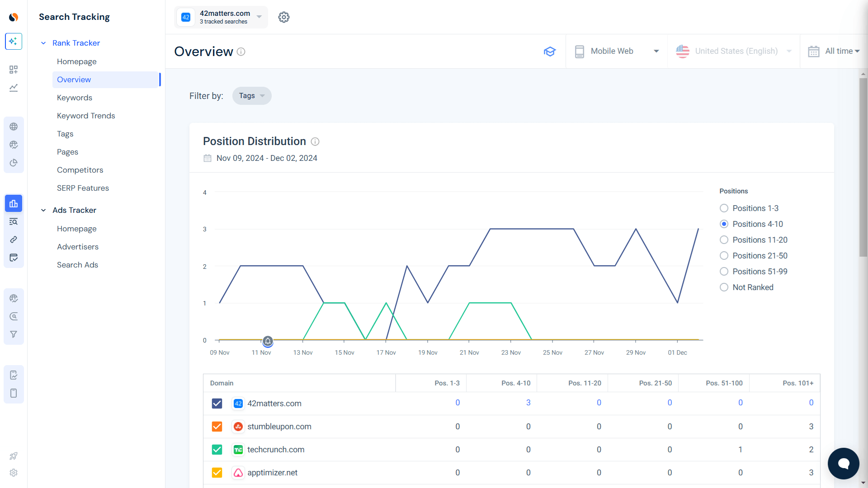Open the link chain icon in sidebar
Screen dimensions: 868x488
coord(14,239)
